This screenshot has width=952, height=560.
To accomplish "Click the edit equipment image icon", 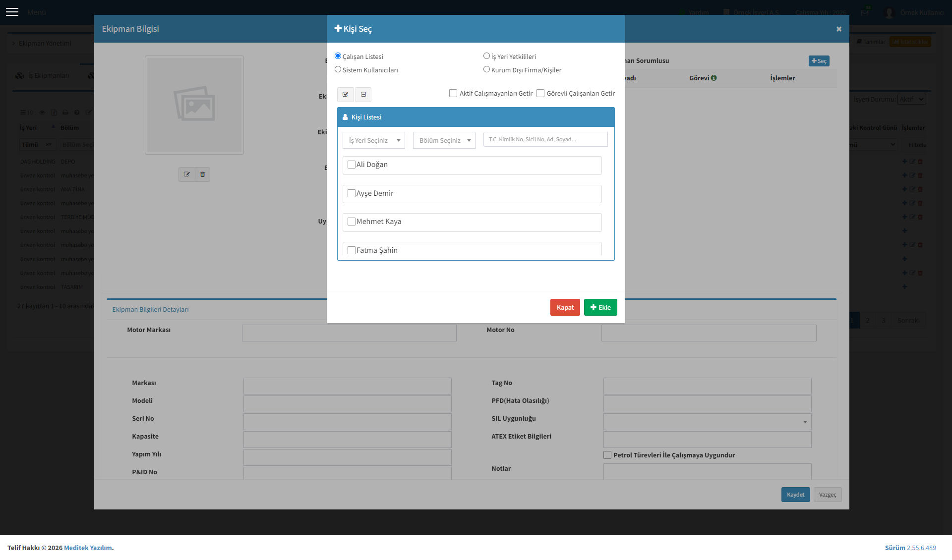I will point(187,174).
